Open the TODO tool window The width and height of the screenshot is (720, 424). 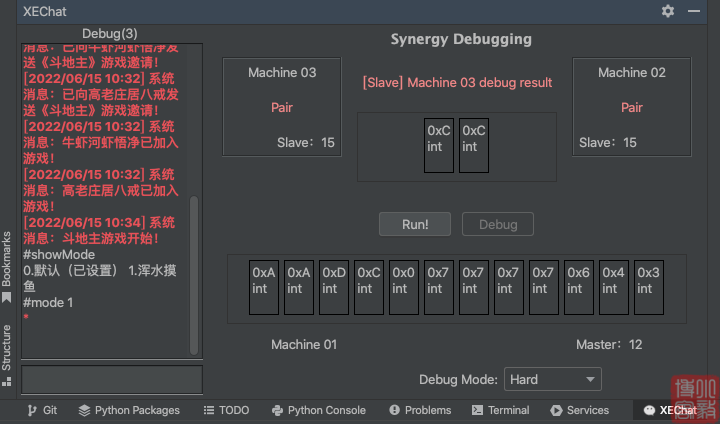[226, 410]
